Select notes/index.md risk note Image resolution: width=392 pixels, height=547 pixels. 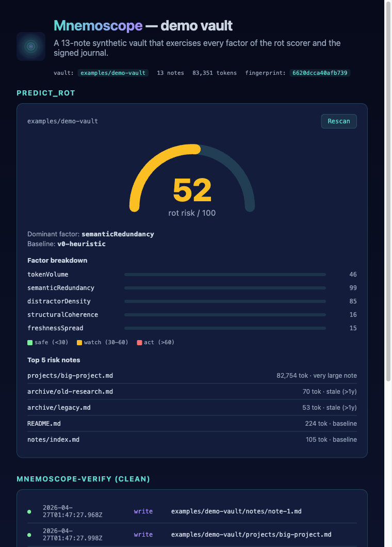192,440
